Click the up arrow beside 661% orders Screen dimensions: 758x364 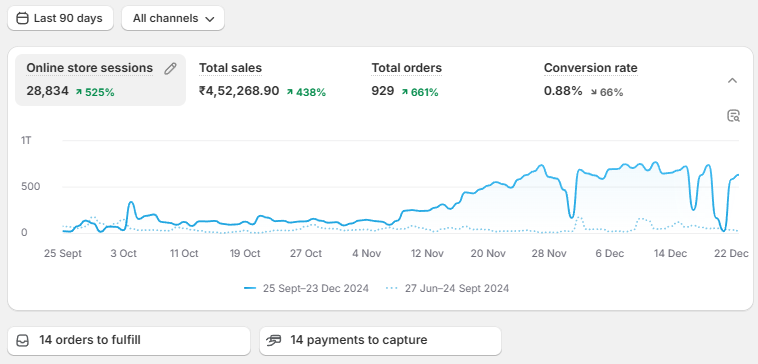pyautogui.click(x=404, y=91)
